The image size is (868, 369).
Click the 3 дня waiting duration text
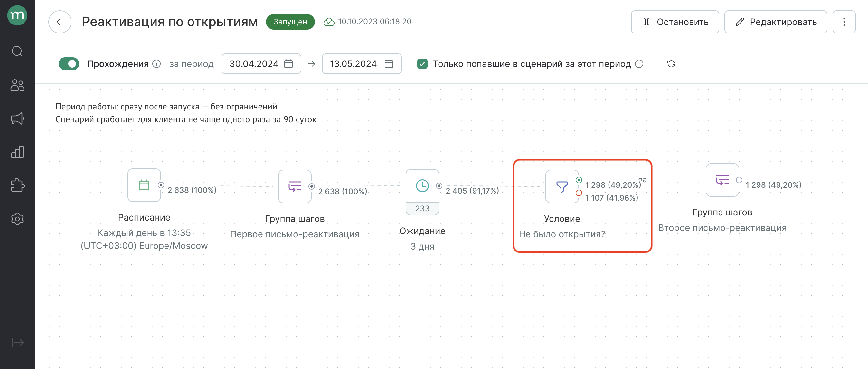(422, 247)
